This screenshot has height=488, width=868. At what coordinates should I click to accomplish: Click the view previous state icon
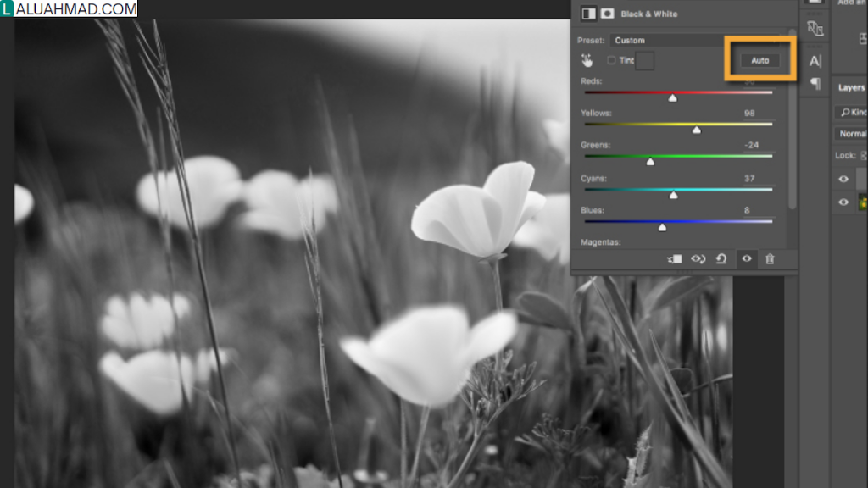(x=698, y=259)
